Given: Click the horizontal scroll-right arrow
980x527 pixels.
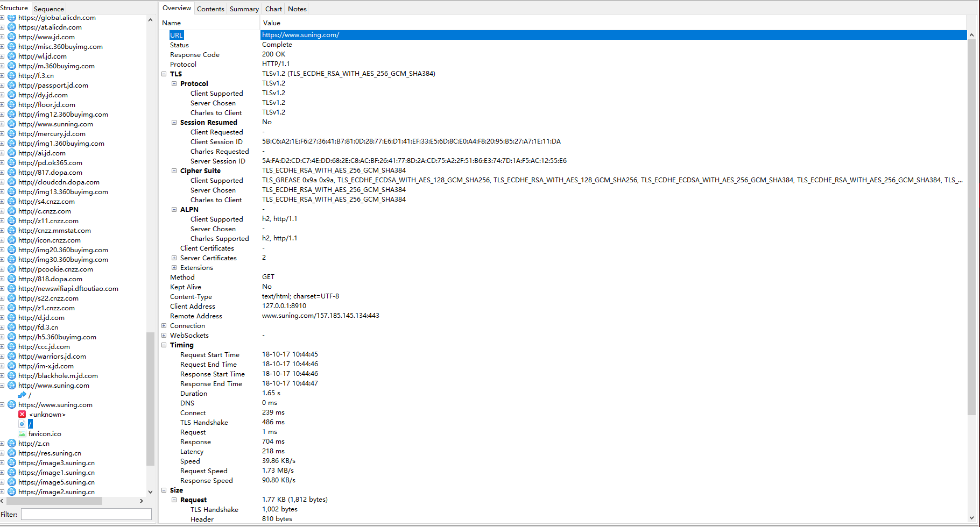Looking at the screenshot, I should pos(142,501).
